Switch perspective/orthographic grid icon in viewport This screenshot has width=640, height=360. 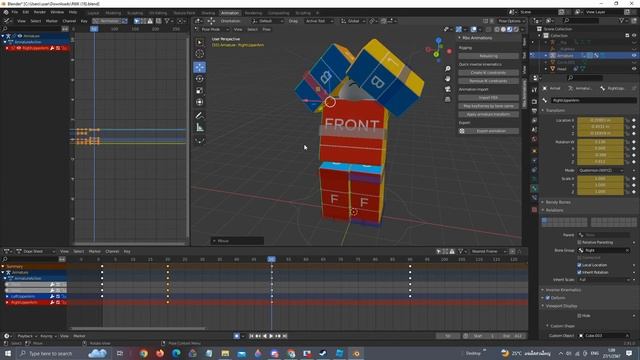448,99
